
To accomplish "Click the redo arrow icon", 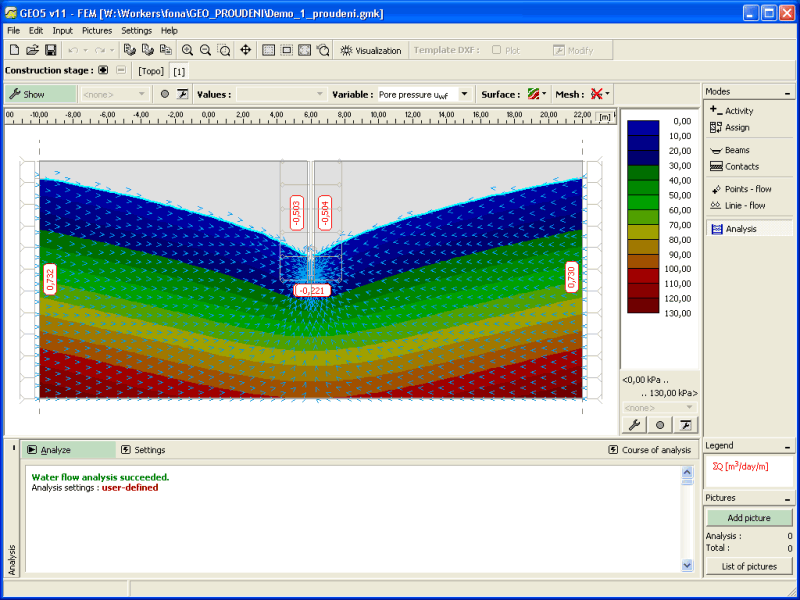I will pos(100,50).
